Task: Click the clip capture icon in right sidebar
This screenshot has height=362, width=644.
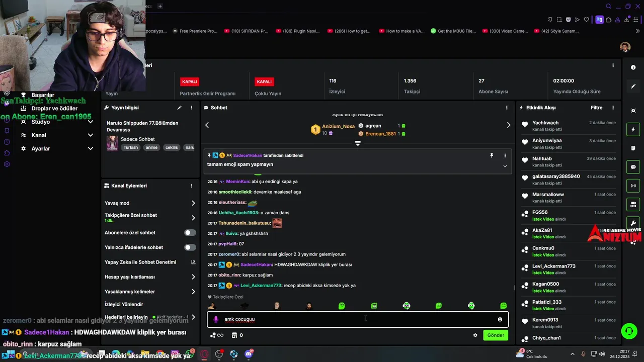Action: coord(633,111)
